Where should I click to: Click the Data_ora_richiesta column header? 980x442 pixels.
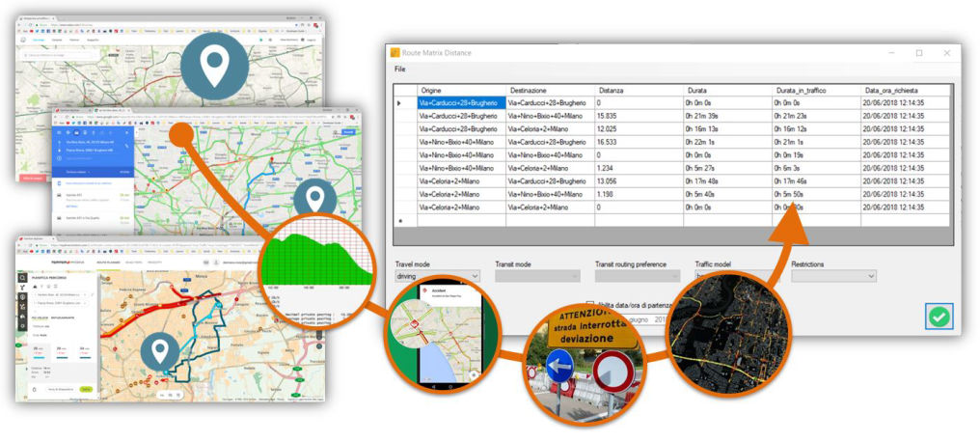tap(905, 90)
